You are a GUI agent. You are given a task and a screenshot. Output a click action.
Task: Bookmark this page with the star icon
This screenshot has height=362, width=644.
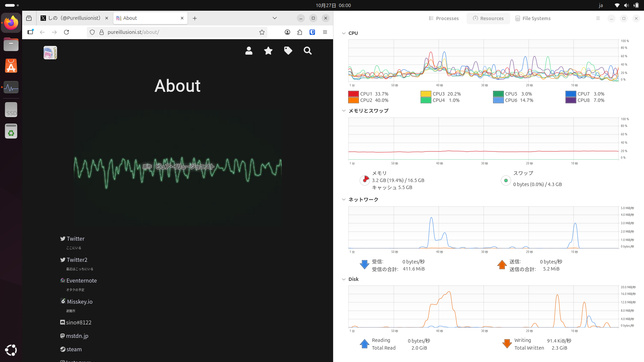coord(262,32)
